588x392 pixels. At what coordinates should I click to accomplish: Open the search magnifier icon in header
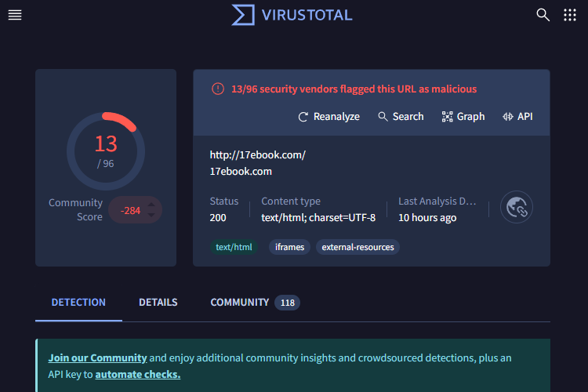543,15
